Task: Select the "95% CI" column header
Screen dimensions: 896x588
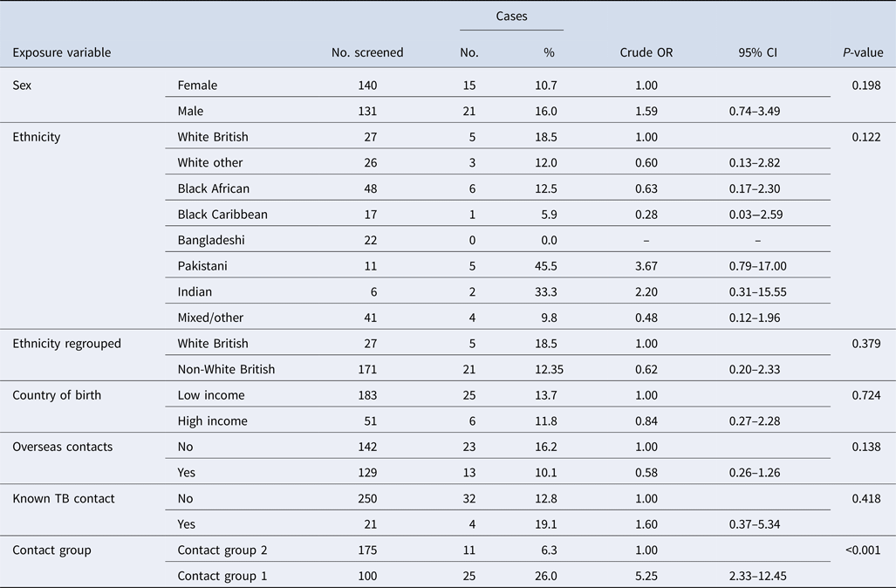Action: (756, 52)
